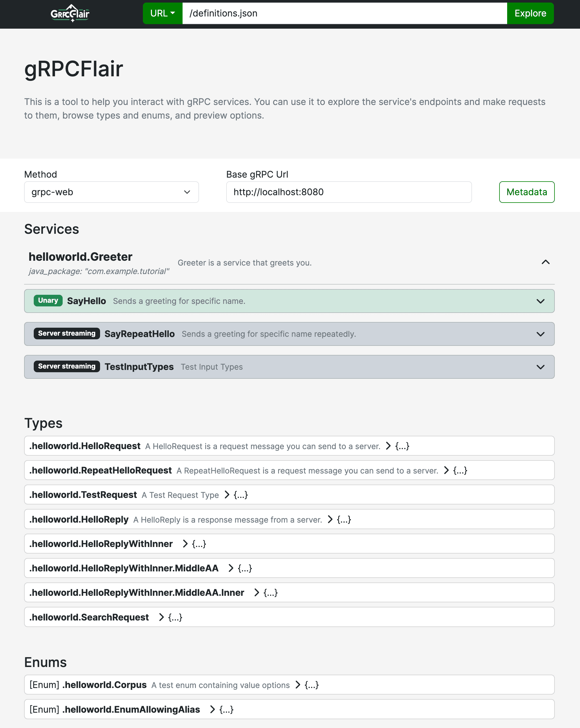Image resolution: width=580 pixels, height=728 pixels.
Task: Expand the .helloworld.HelloReplyWithInner type arrow
Action: click(185, 544)
